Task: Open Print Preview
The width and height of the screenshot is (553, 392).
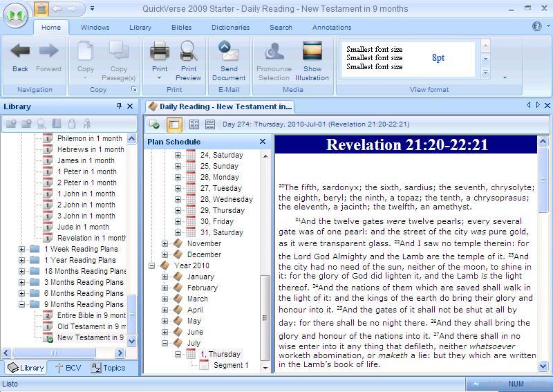Action: tap(188, 61)
